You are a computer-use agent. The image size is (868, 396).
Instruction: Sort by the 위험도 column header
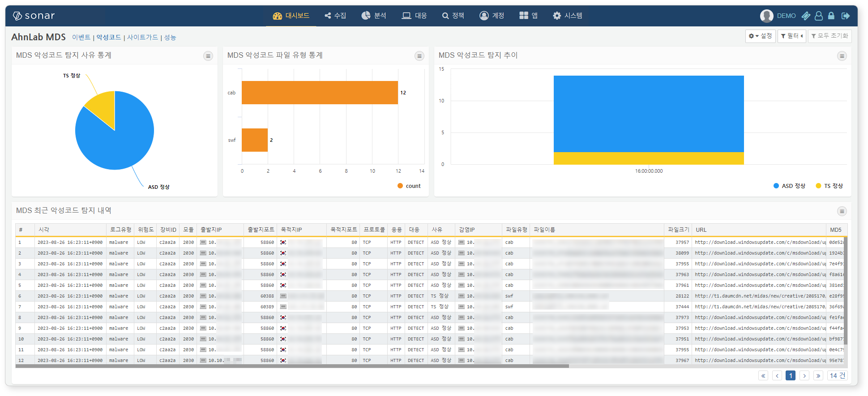coord(145,230)
